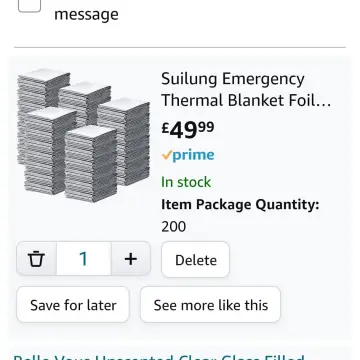The image size is (360, 360).
Task: Move item with Save for later
Action: tap(73, 305)
